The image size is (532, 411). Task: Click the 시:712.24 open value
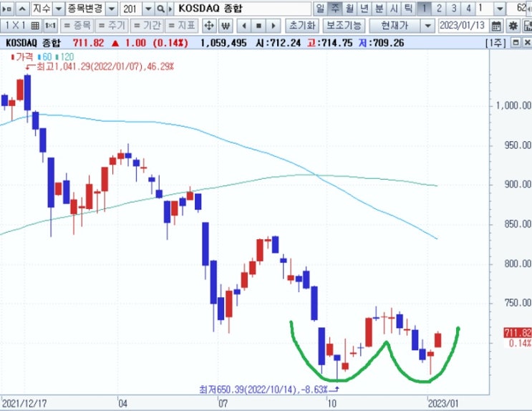pyautogui.click(x=279, y=43)
